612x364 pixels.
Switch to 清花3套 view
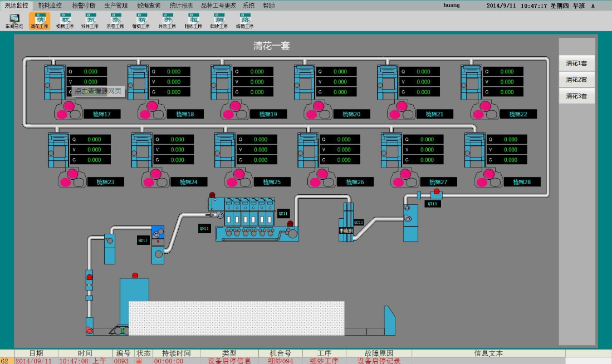pyautogui.click(x=576, y=96)
